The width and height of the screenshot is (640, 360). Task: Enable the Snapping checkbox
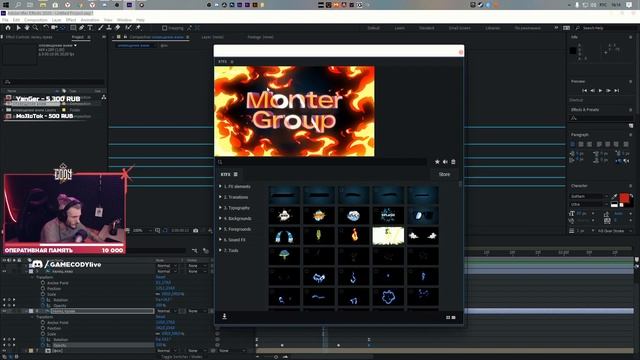(164, 28)
